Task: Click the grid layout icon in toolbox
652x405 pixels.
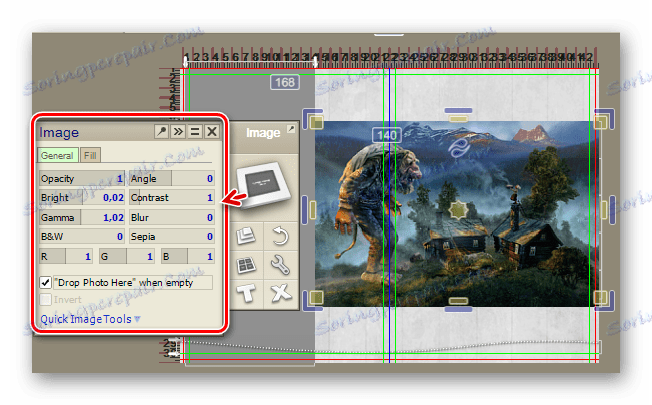Action: point(246,265)
